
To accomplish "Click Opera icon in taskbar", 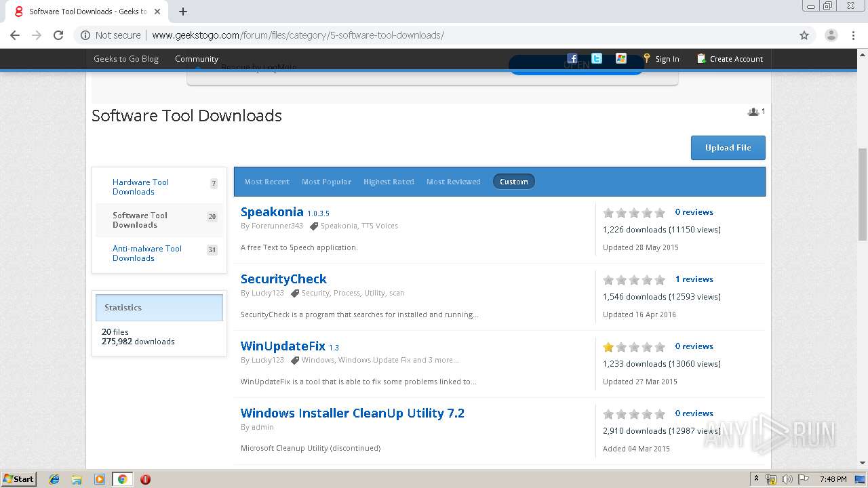I will pyautogui.click(x=145, y=479).
